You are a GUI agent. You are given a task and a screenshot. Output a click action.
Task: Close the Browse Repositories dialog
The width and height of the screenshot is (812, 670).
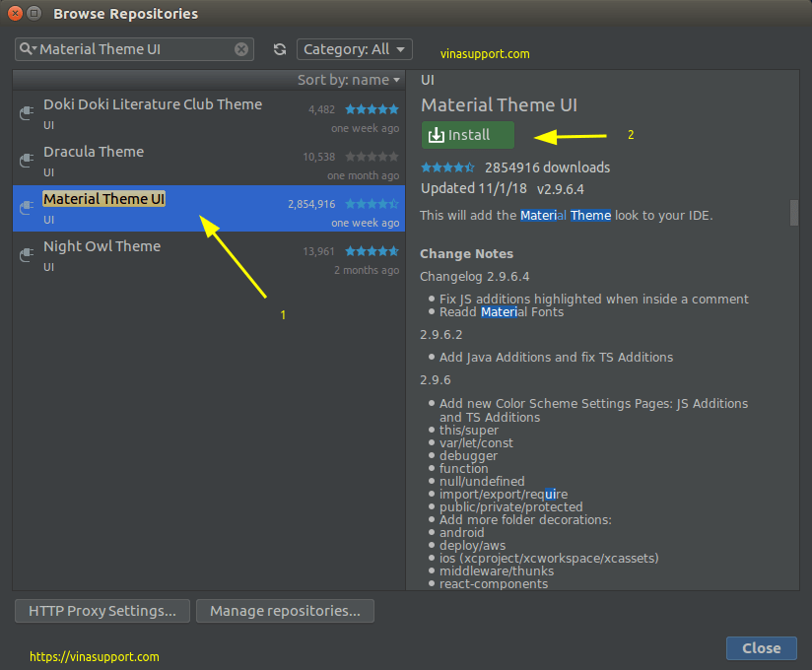tap(761, 647)
